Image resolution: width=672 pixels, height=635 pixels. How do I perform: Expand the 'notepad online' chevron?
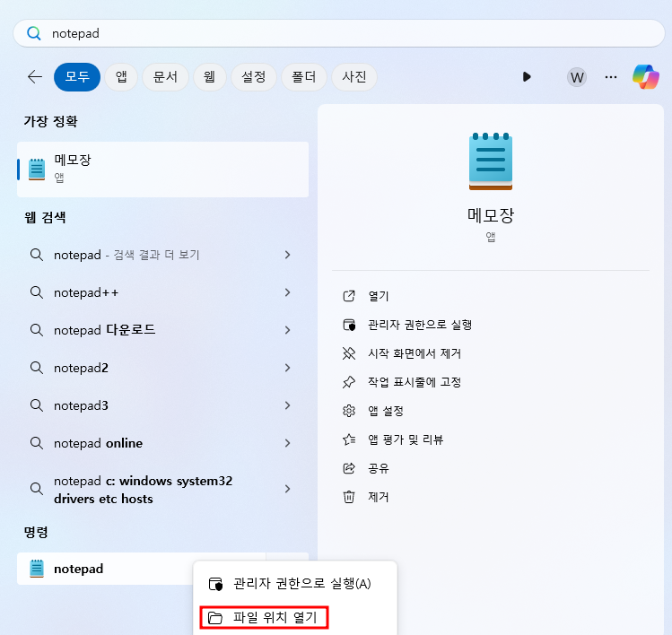pyautogui.click(x=288, y=443)
